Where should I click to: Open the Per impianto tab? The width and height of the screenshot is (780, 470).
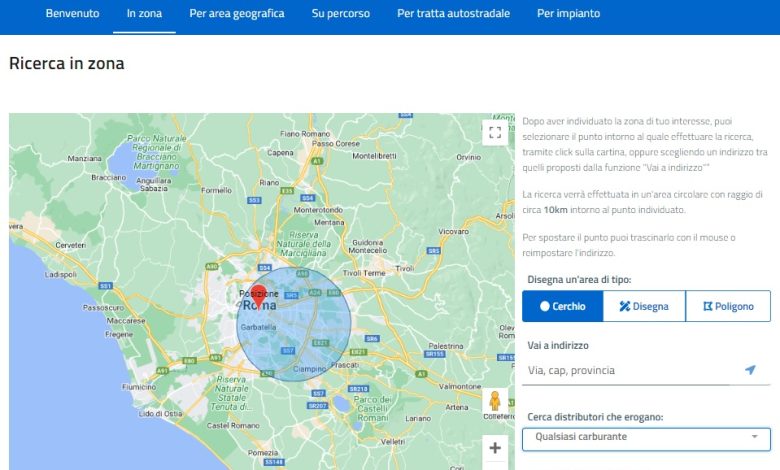569,13
